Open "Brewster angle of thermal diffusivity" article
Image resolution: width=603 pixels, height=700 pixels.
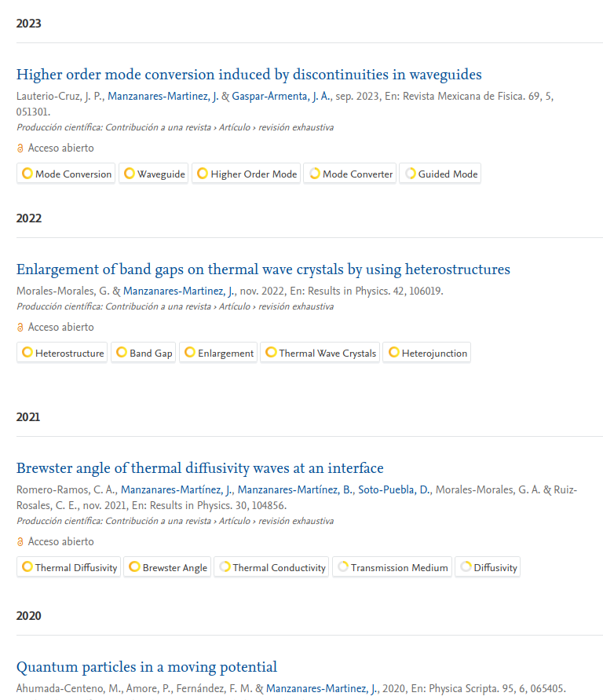coord(199,468)
